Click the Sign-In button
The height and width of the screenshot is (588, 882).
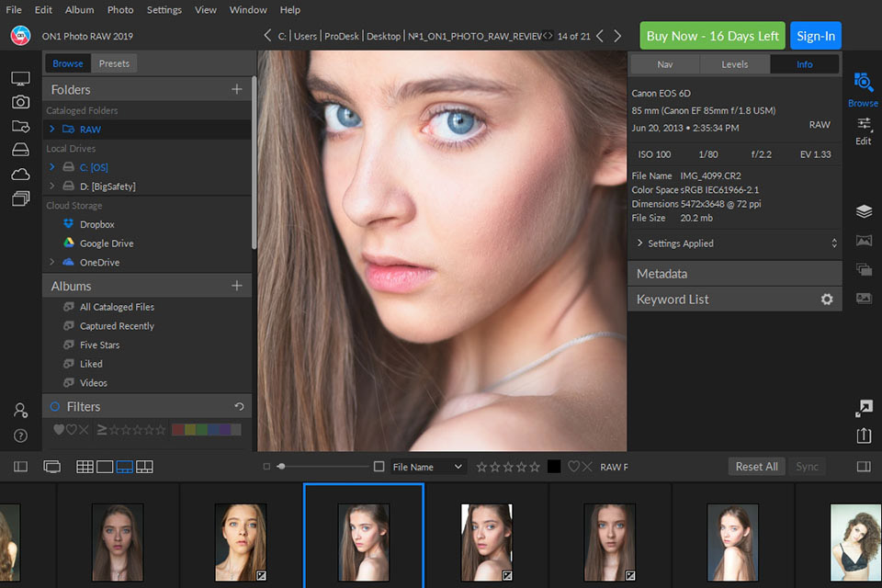816,36
